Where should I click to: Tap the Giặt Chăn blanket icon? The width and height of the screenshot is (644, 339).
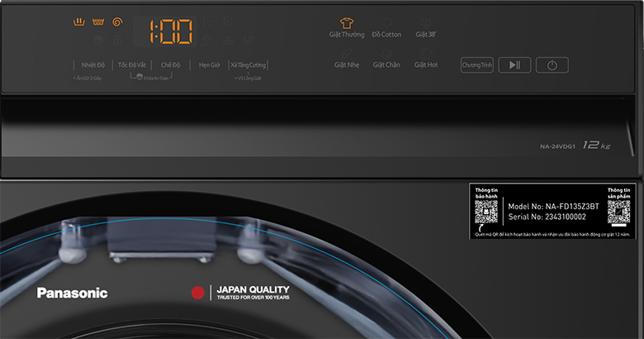(x=386, y=54)
